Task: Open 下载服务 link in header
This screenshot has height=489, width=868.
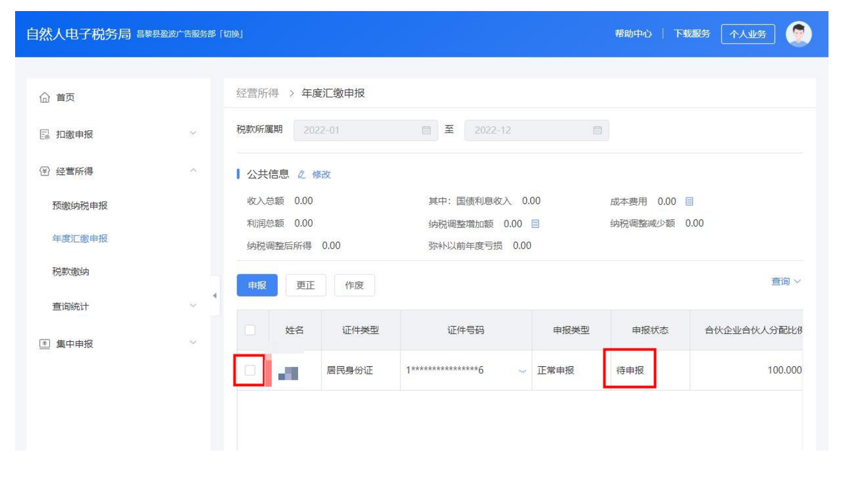Action: pyautogui.click(x=692, y=34)
